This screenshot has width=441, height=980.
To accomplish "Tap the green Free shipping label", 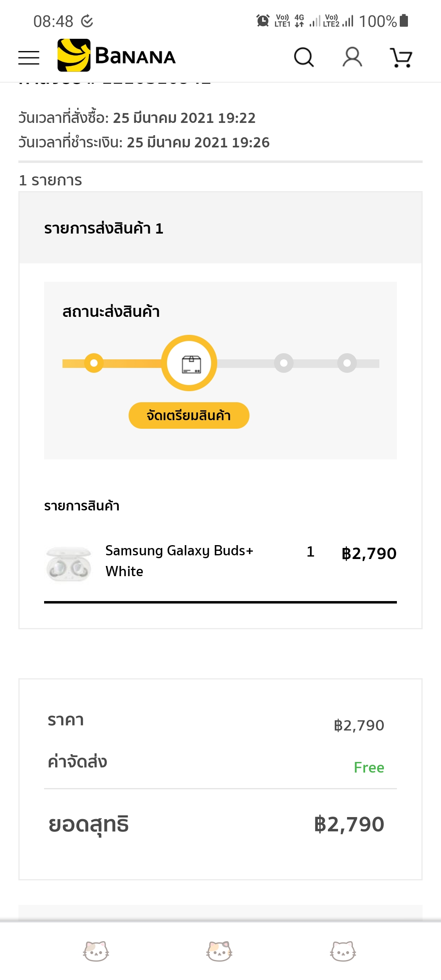I will pos(369,768).
